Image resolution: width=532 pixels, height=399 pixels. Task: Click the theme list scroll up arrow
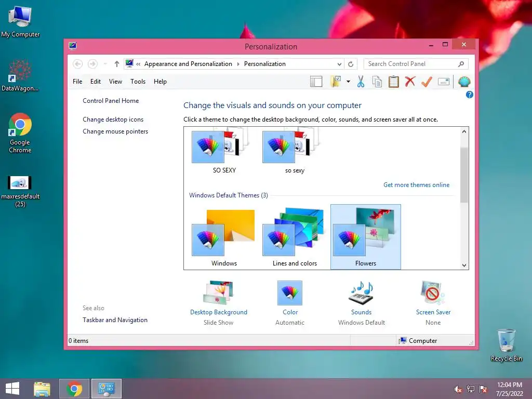(x=464, y=131)
